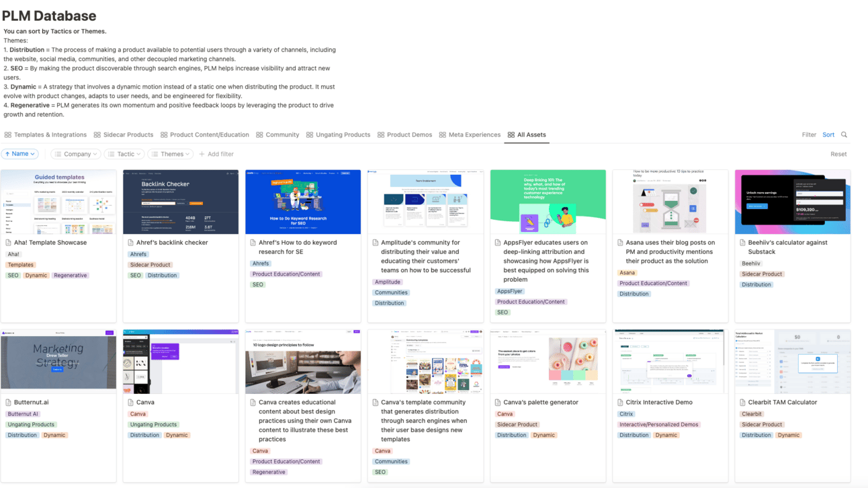Expand the Company filter dropdown

point(76,154)
